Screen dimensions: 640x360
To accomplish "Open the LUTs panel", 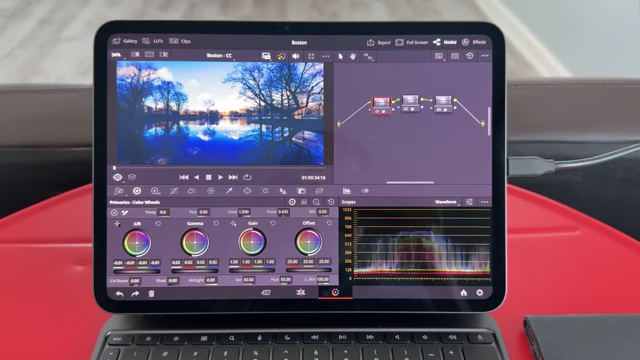I will [153, 41].
